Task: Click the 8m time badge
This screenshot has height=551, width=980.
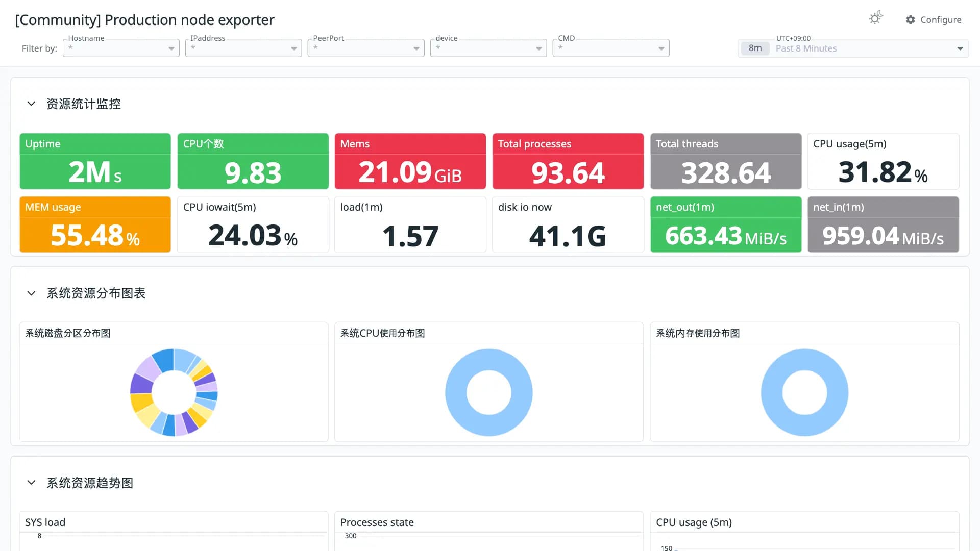Action: [755, 48]
